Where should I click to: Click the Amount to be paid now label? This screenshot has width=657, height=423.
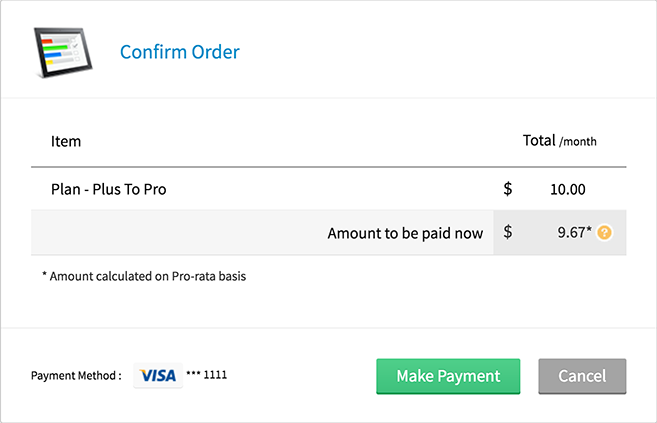click(405, 233)
